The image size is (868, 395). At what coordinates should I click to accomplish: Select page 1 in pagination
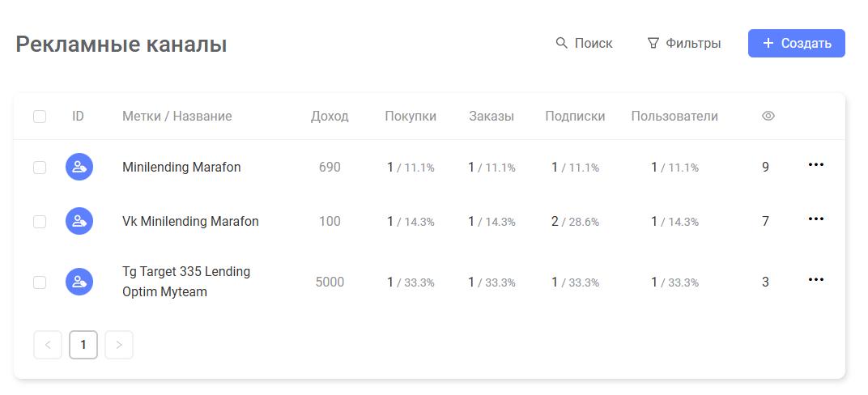point(83,345)
